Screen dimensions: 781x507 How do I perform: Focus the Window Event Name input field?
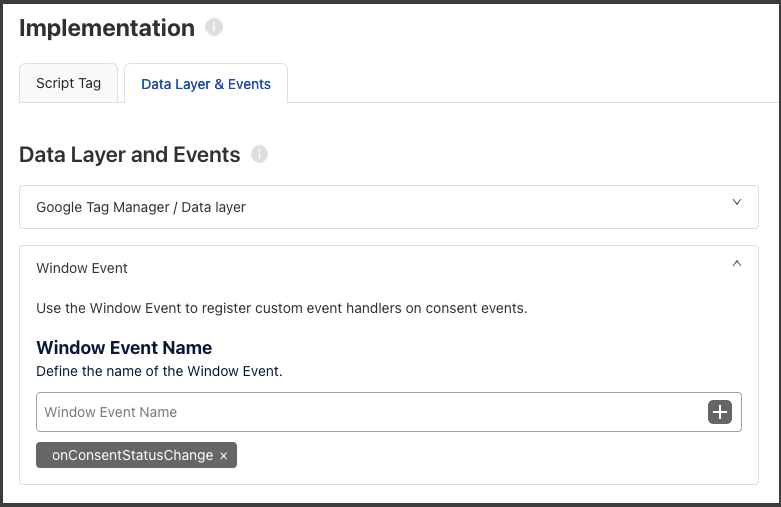coord(371,412)
